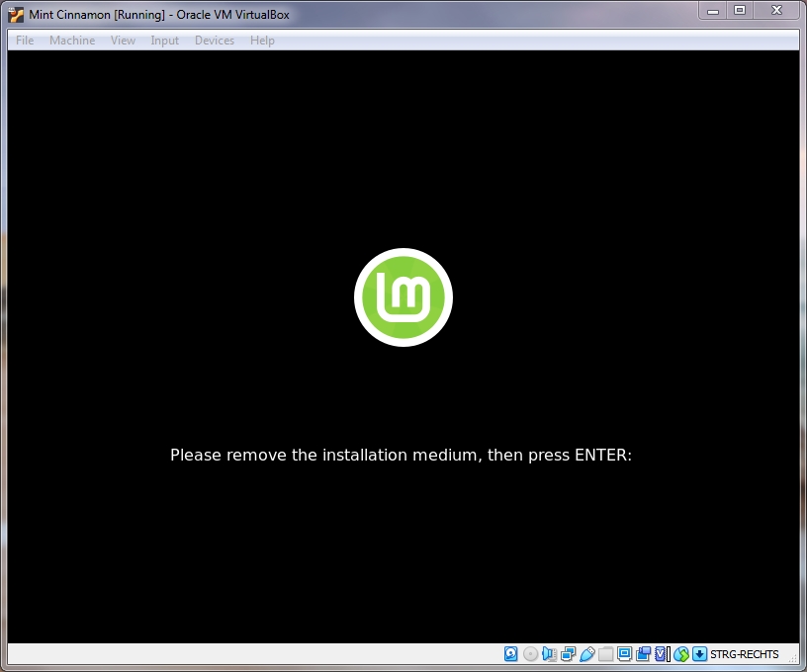Click the hard disk activity status icon
Viewport: 807px width, 672px height.
pos(510,654)
